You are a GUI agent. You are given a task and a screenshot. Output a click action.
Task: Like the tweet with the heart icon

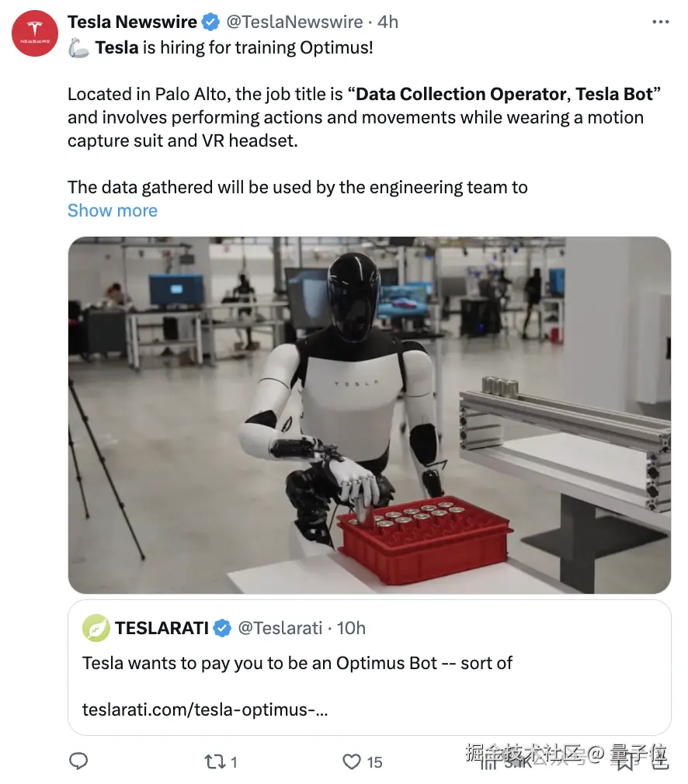(x=352, y=761)
